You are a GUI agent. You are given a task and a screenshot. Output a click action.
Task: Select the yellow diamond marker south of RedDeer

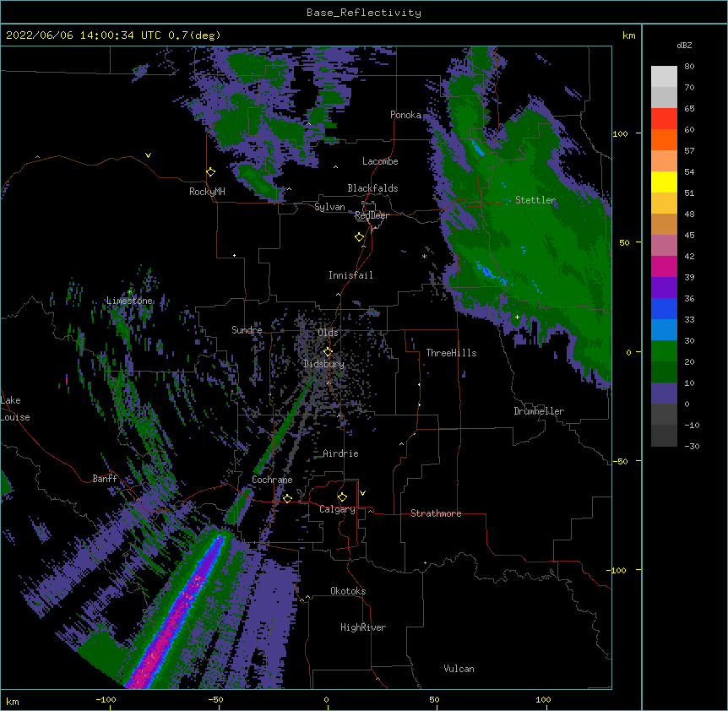[359, 237]
